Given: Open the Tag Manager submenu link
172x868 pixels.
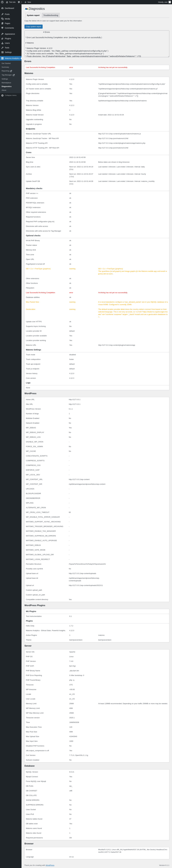Looking at the screenshot, I should click(x=7, y=75).
